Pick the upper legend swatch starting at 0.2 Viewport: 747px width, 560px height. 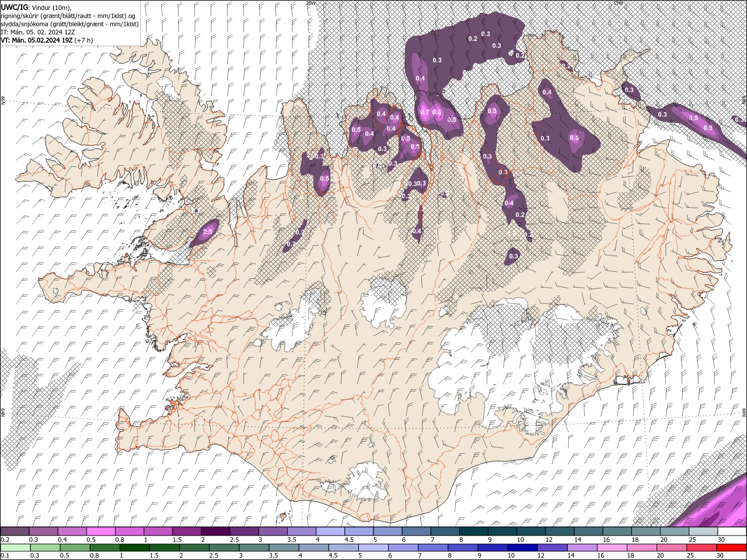15,531
